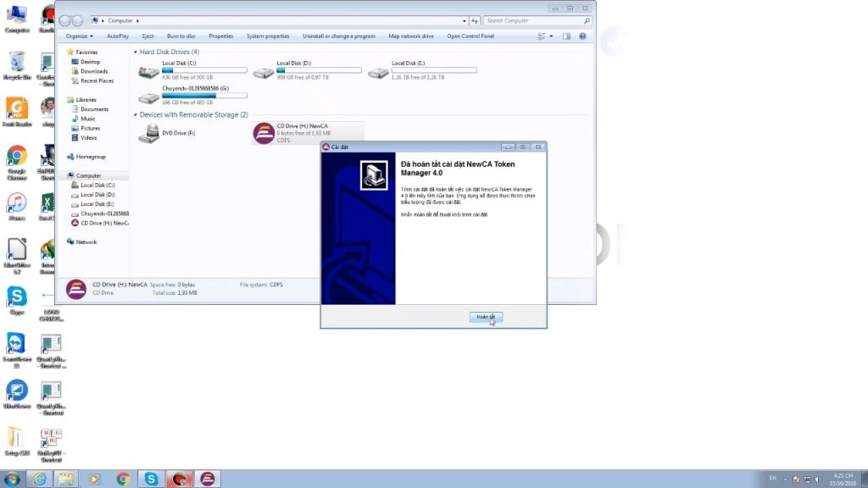Eject the selected CD drive
The image size is (868, 488).
[x=147, y=36]
